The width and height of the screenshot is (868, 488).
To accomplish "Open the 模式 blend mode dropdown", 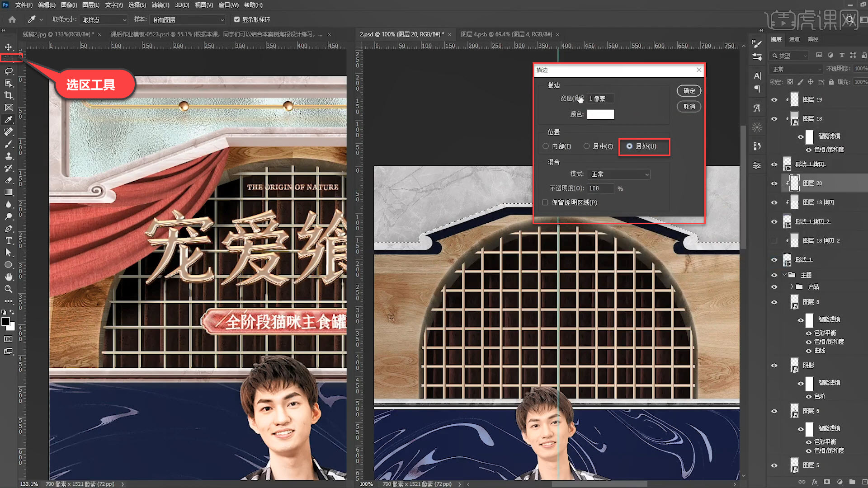I will click(x=618, y=174).
